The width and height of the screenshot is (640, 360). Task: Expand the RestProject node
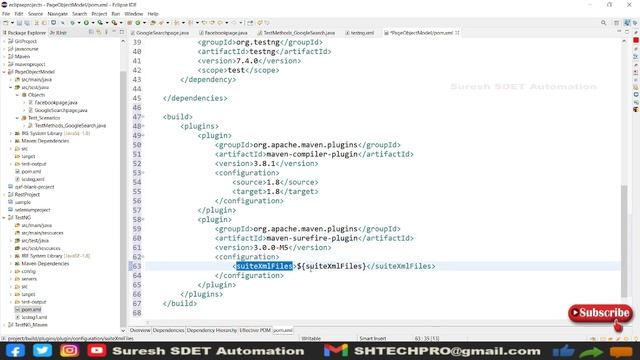4,195
